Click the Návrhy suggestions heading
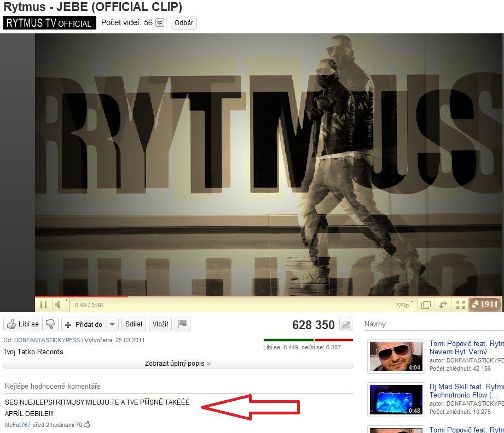Image resolution: width=504 pixels, height=433 pixels. (375, 324)
